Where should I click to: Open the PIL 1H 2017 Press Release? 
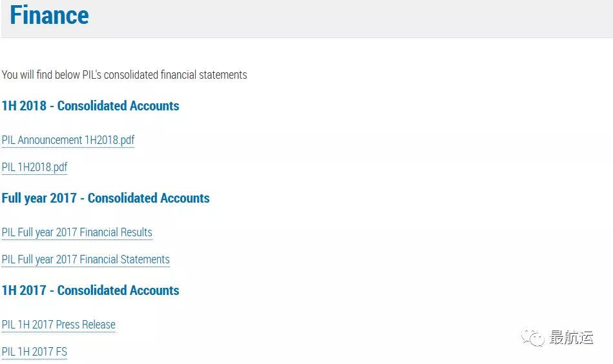coord(59,325)
